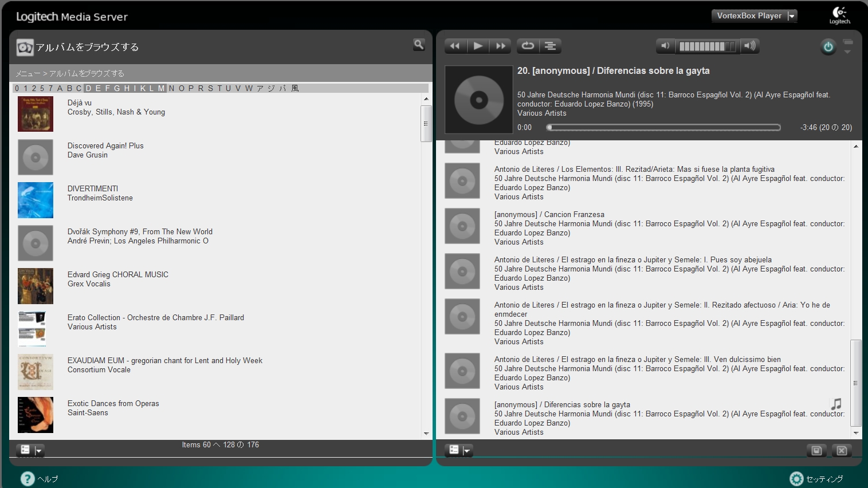Screen dimensions: 868x488
Task: Skip to next track with fast-forward
Action: click(501, 46)
